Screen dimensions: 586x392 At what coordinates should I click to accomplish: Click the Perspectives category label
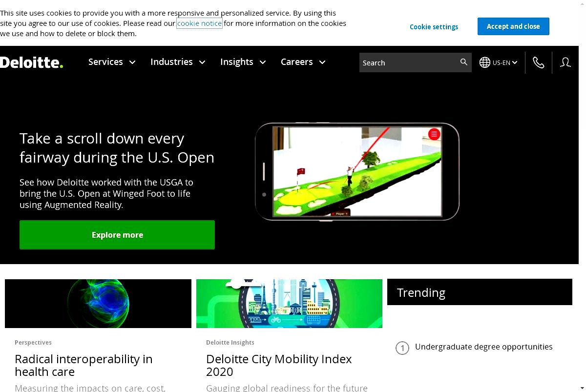click(x=33, y=343)
